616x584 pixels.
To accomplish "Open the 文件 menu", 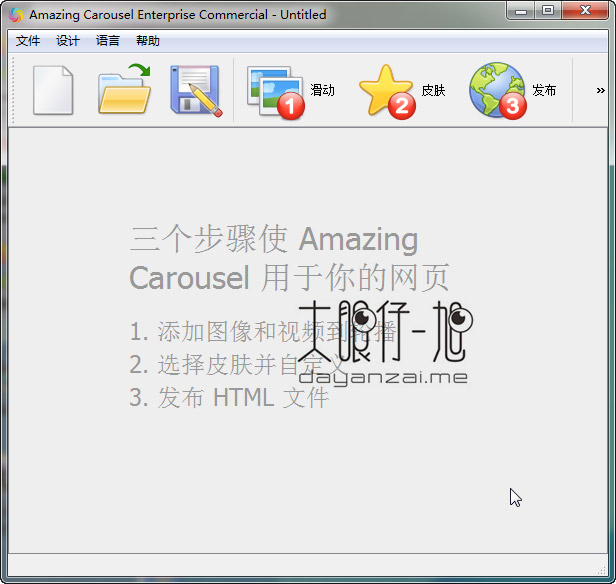I will [x=28, y=41].
